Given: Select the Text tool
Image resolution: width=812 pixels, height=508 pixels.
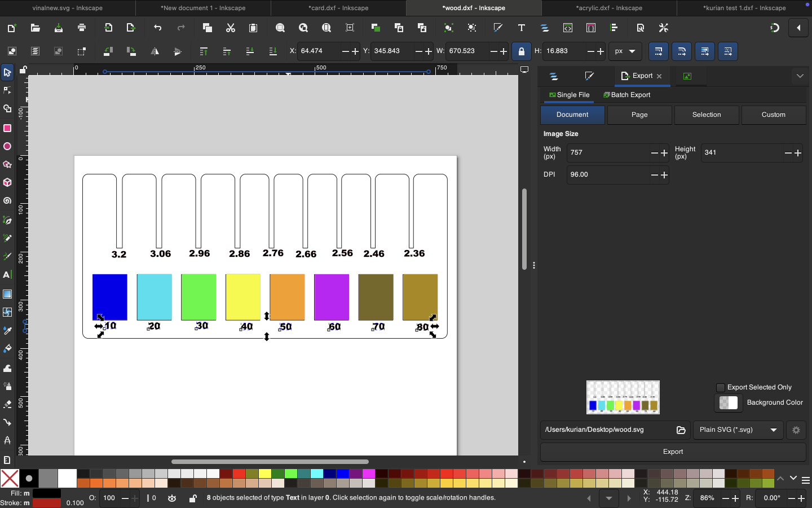Looking at the screenshot, I should pos(7,275).
